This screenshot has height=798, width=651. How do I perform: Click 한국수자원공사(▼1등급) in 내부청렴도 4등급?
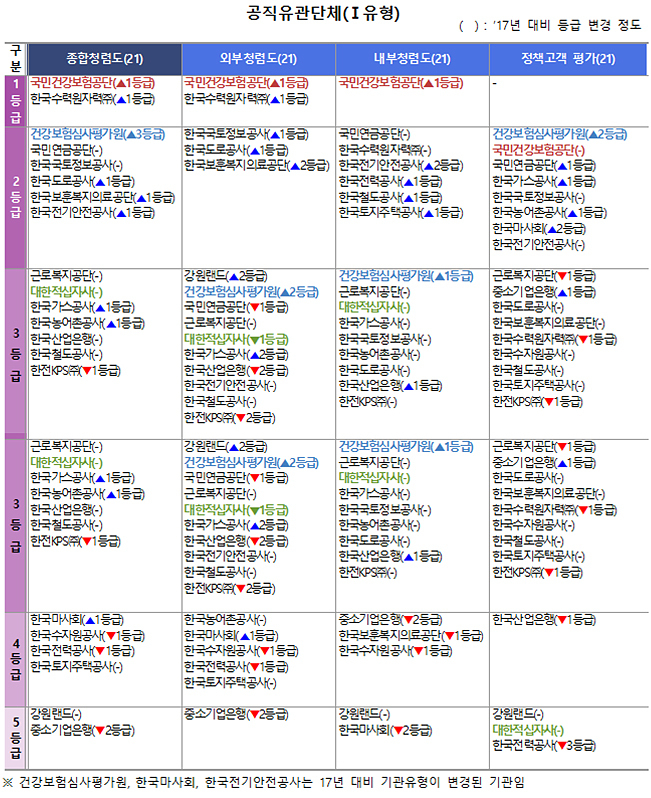coord(396,651)
